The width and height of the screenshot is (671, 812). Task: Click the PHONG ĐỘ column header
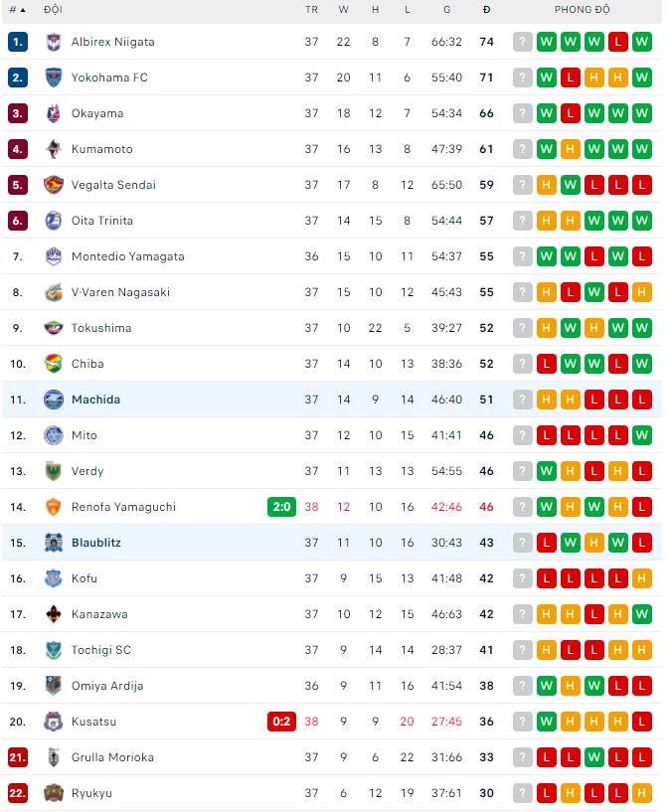pyautogui.click(x=582, y=9)
